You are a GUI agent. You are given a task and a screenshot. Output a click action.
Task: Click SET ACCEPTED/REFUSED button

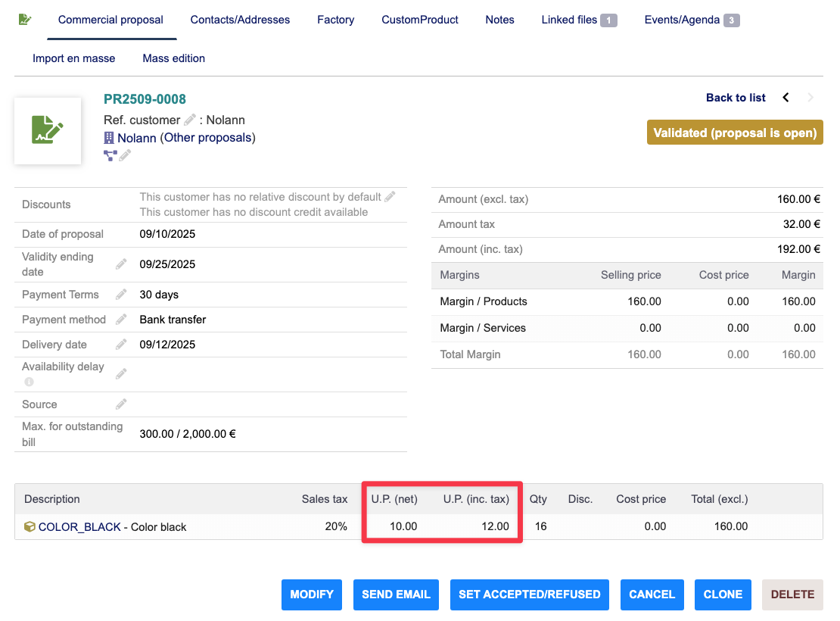tap(529, 594)
